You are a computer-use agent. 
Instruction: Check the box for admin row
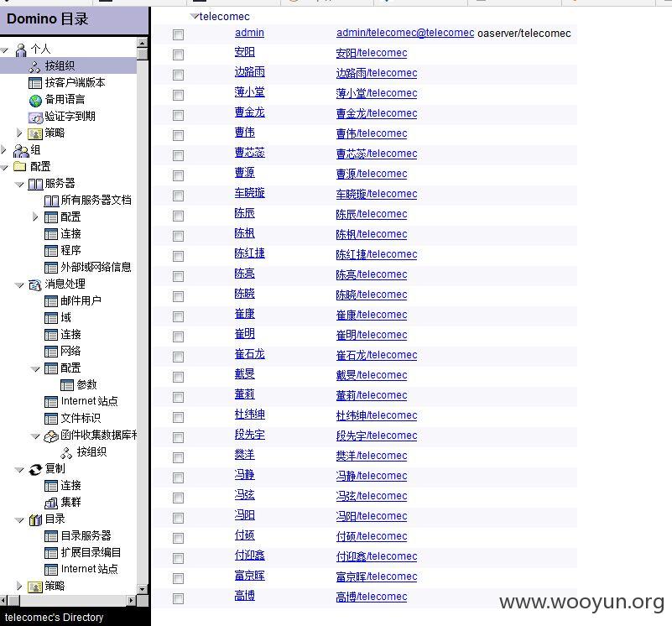tap(179, 34)
